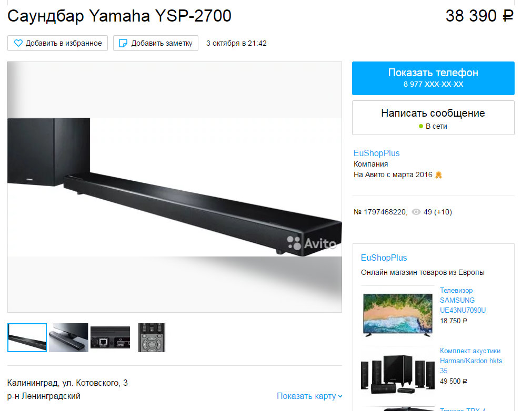Select the second thumbnail with TV stand

[68, 337]
